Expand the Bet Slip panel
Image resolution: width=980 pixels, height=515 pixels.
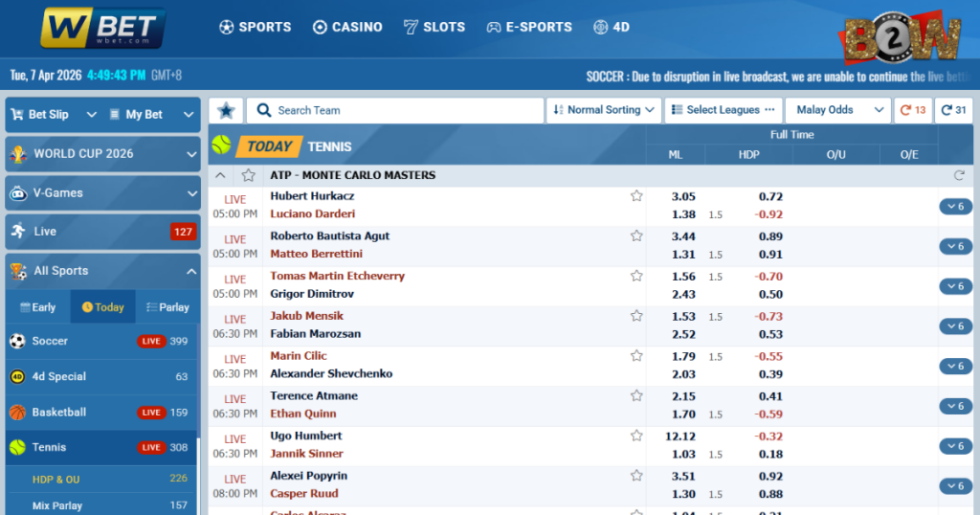click(54, 114)
